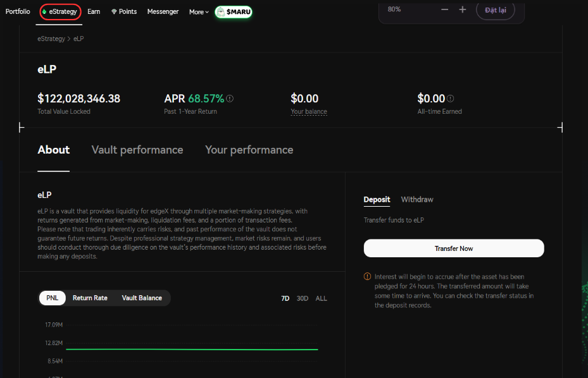The width and height of the screenshot is (588, 378).
Task: Open the Your performance tab
Action: (x=249, y=150)
